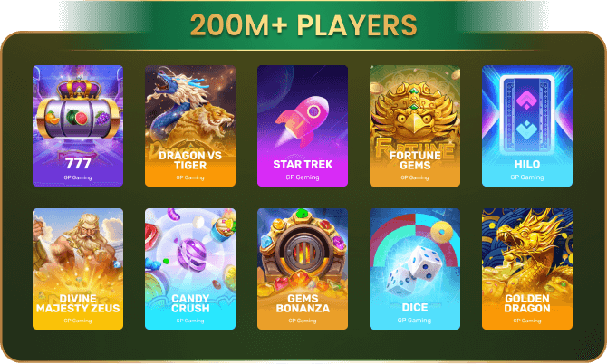Click the purple striped candy ball
This screenshot has height=364, width=607.
191,254
